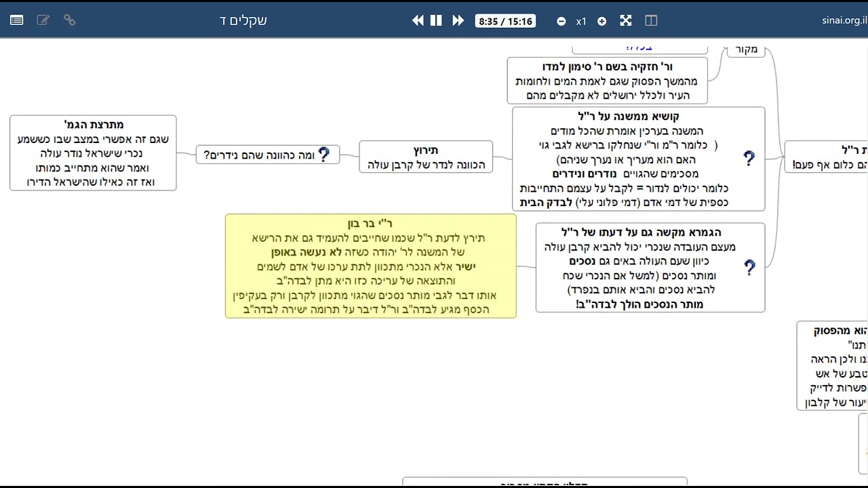
Task: Select the מתרצת הגמ' node
Action: click(93, 152)
